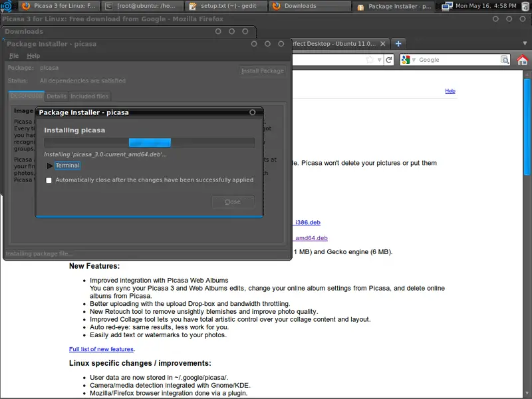Viewport: 532px width, 399px height.
Task: Download the i386.deb package link
Action: pyautogui.click(x=307, y=223)
